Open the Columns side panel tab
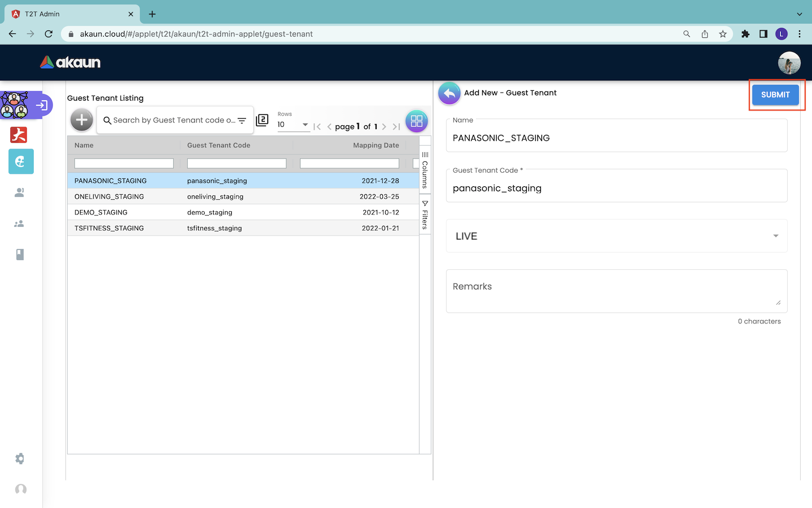 click(x=425, y=170)
